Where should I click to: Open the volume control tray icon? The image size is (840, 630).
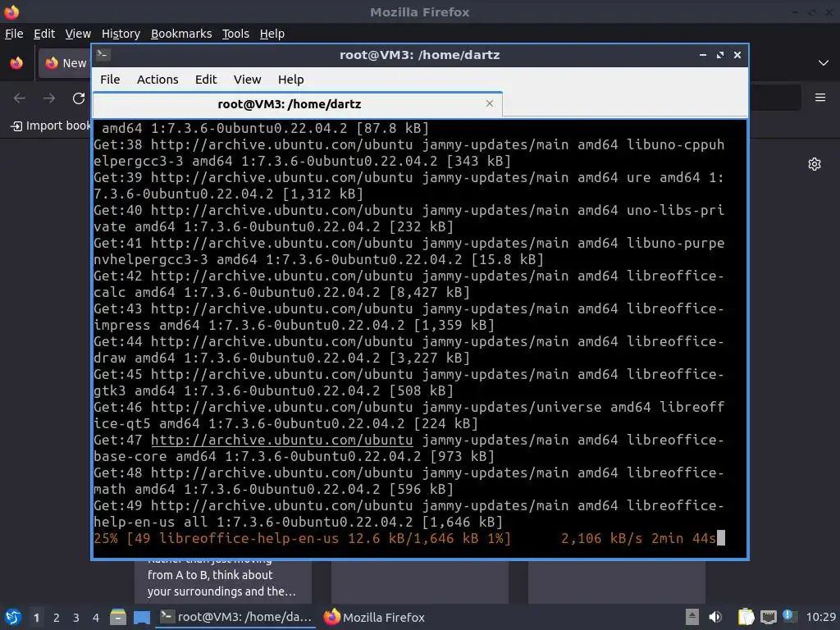point(715,617)
